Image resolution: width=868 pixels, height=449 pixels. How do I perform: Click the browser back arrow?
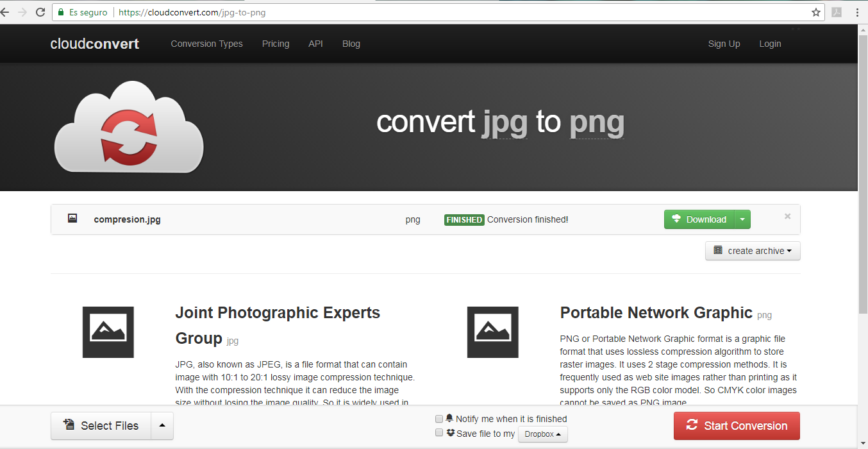pyautogui.click(x=4, y=12)
